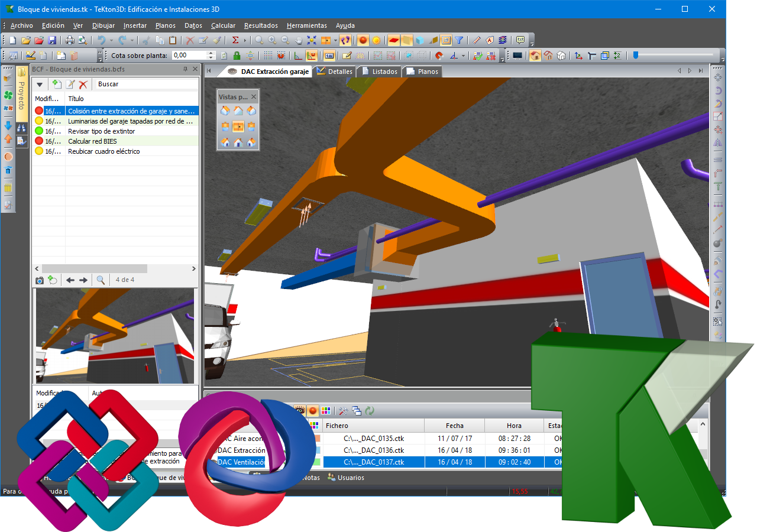Save the project with the floppy disk icon
Viewport: 757px width, 532px height.
(x=52, y=40)
